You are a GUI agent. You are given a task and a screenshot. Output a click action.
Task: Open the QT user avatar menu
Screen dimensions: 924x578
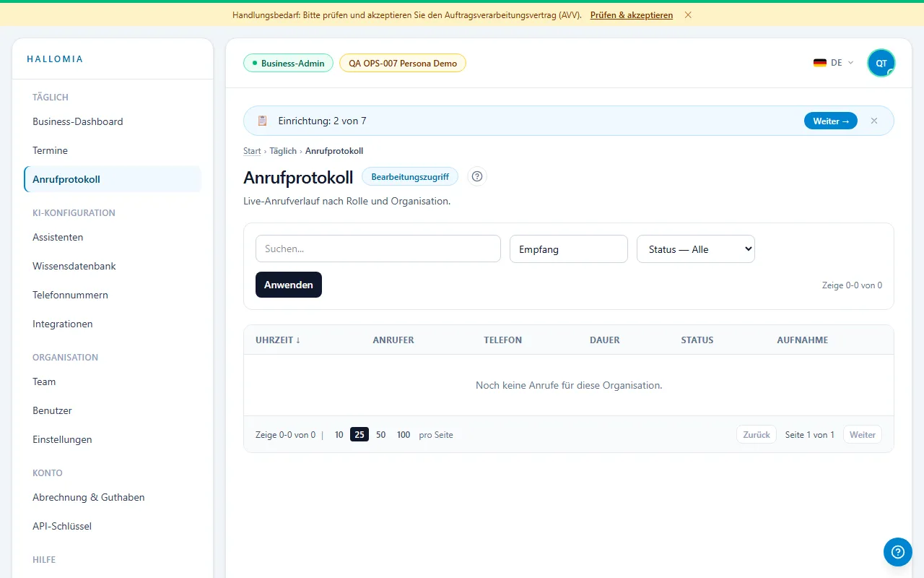881,63
